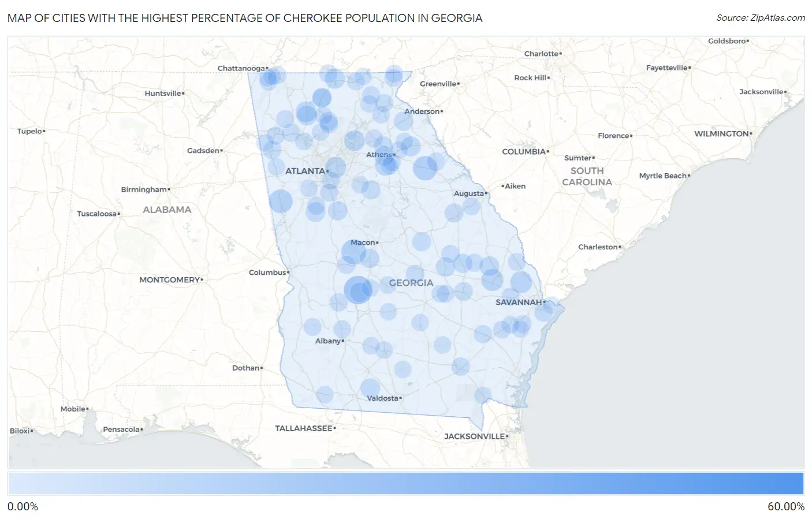Screen dimensions: 812x519
Task: Click the Columbus city label
Action: (267, 272)
